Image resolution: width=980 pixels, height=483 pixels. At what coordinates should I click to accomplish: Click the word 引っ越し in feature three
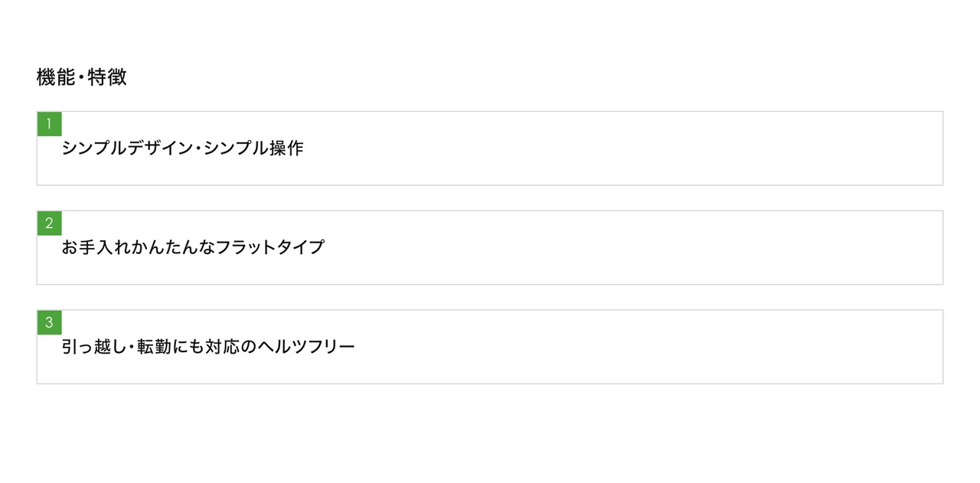93,347
